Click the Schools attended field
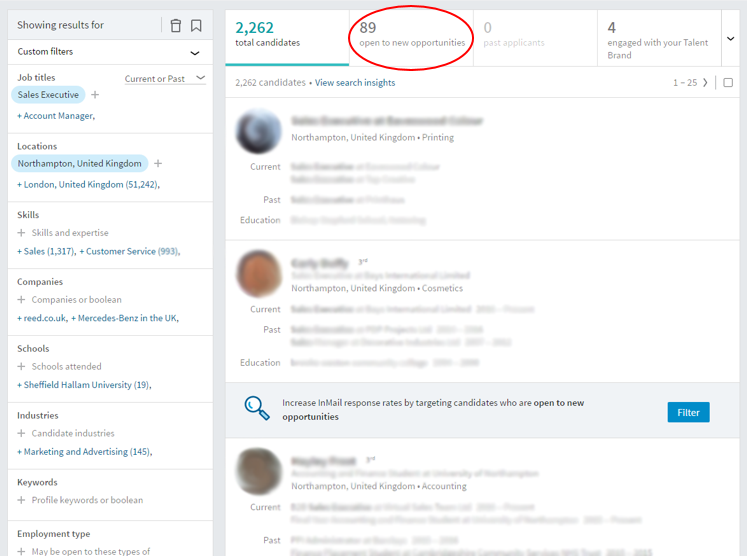 point(67,366)
